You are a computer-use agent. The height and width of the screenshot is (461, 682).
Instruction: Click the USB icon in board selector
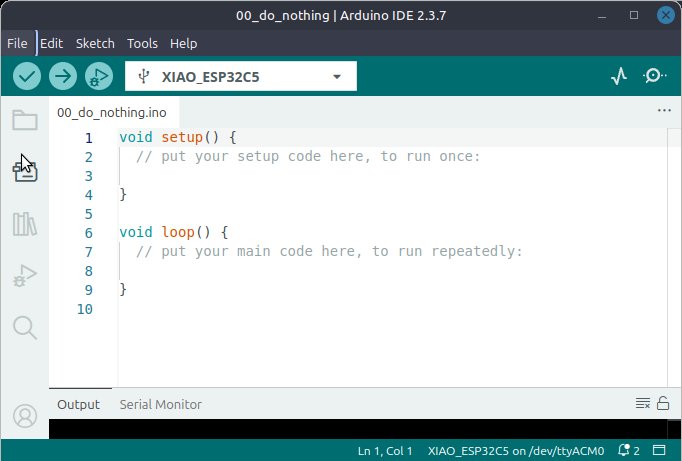click(x=144, y=77)
